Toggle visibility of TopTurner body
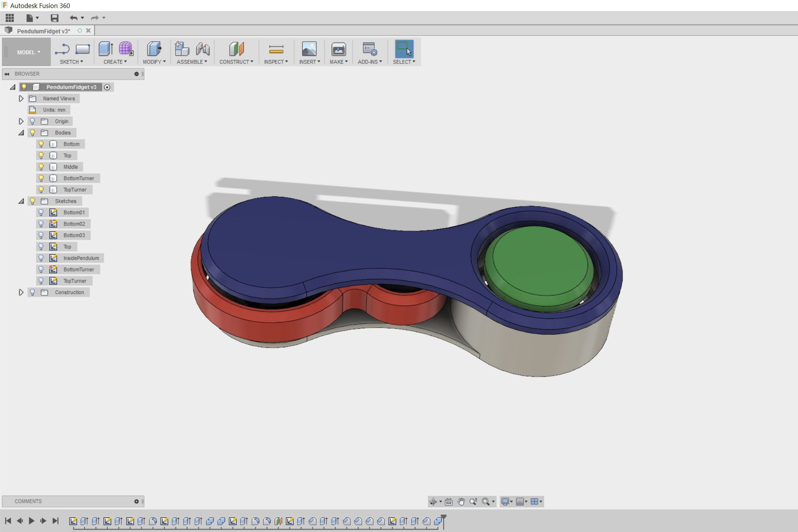This screenshot has width=798, height=532. point(41,190)
